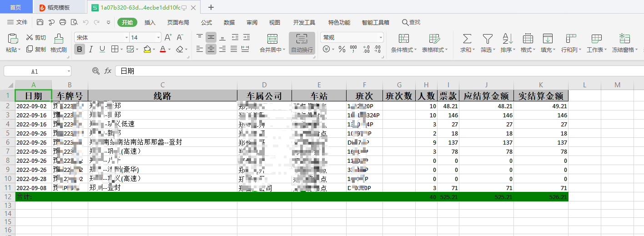Toggle middle vertical alignment
This screenshot has width=644, height=236.
pyautogui.click(x=211, y=37)
